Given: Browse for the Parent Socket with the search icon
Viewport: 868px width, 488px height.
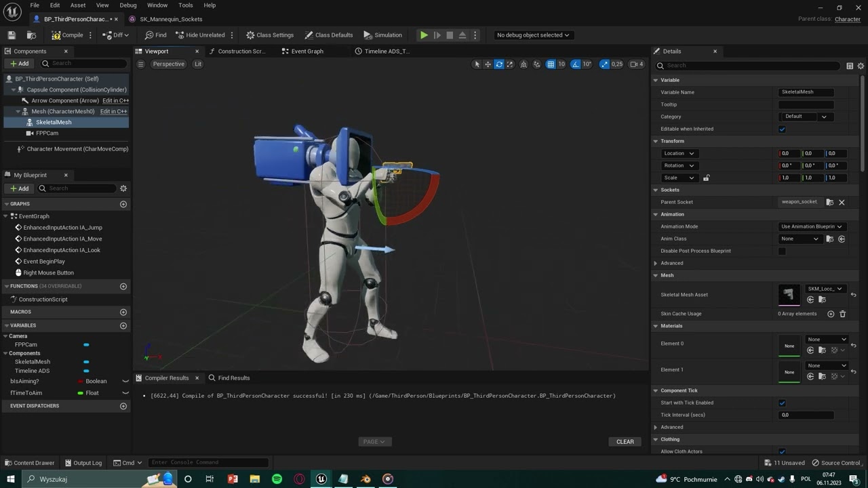Looking at the screenshot, I should point(829,202).
